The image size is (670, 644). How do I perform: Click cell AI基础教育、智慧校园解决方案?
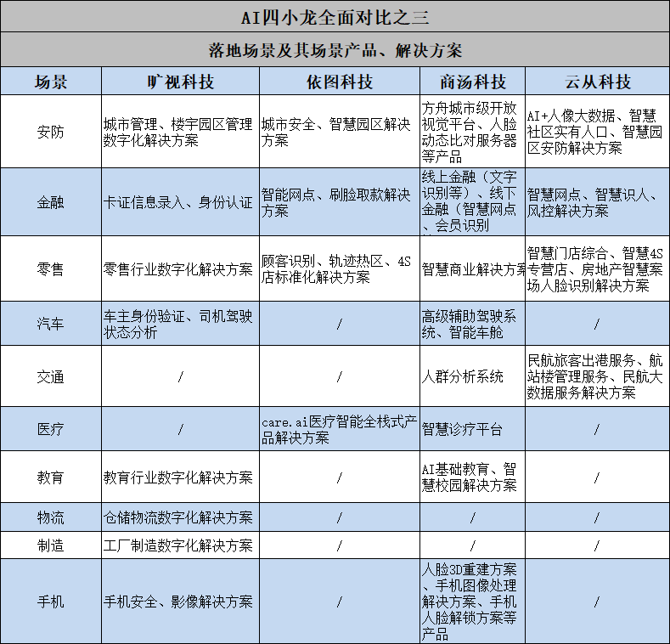[x=473, y=477]
